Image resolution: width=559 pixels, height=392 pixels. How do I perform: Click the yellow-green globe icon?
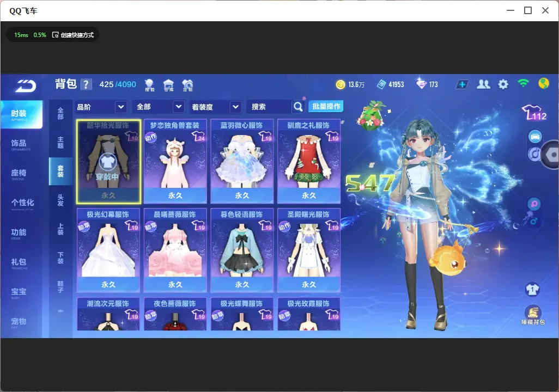coord(544,84)
